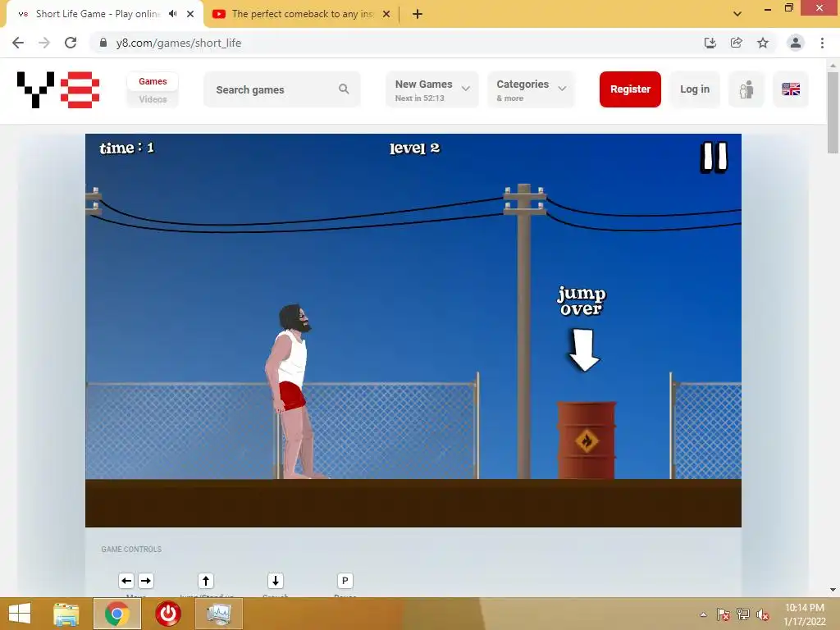
Task: Click the network tray icon
Action: pyautogui.click(x=743, y=614)
